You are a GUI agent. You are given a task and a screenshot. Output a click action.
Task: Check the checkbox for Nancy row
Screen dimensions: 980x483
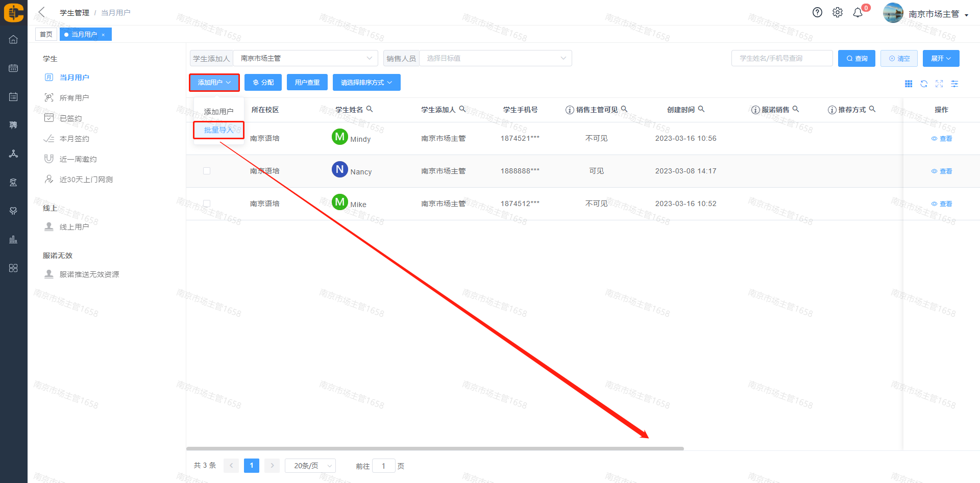tap(207, 171)
